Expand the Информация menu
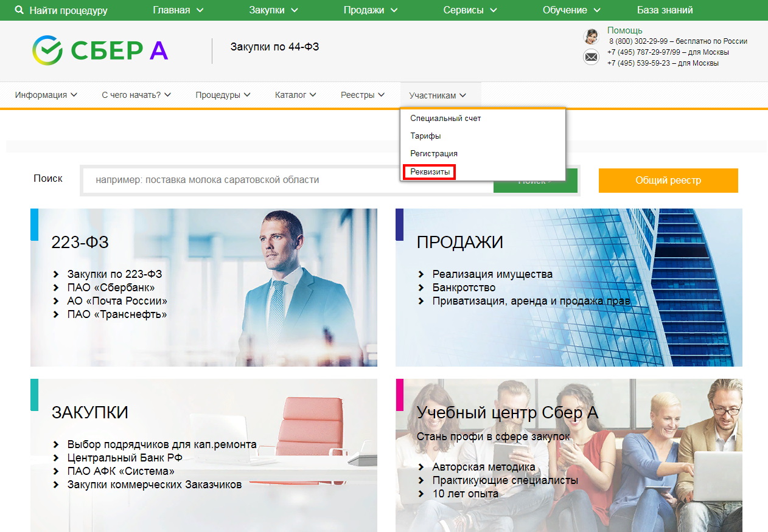 [x=46, y=95]
